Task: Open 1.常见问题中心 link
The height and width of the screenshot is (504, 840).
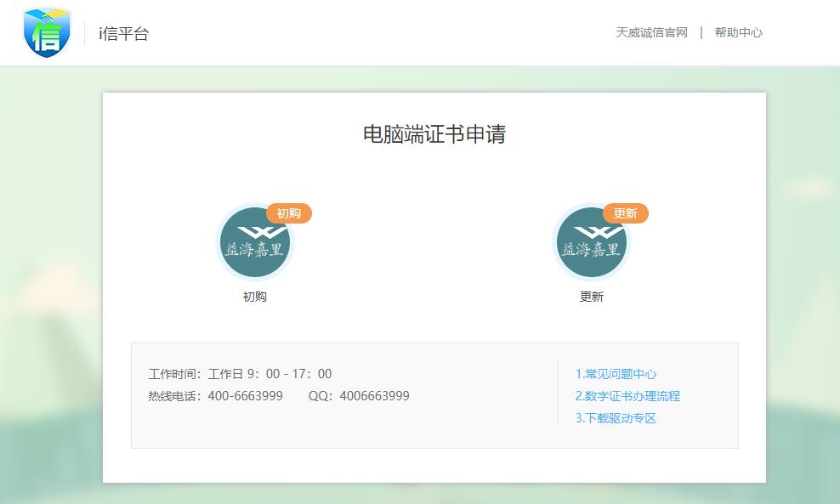Action: (616, 374)
